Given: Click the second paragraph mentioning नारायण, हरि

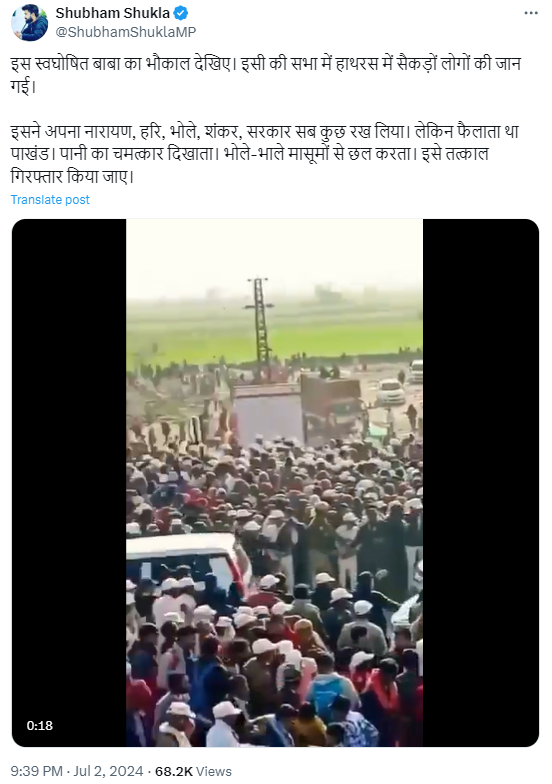Looking at the screenshot, I should tap(264, 154).
